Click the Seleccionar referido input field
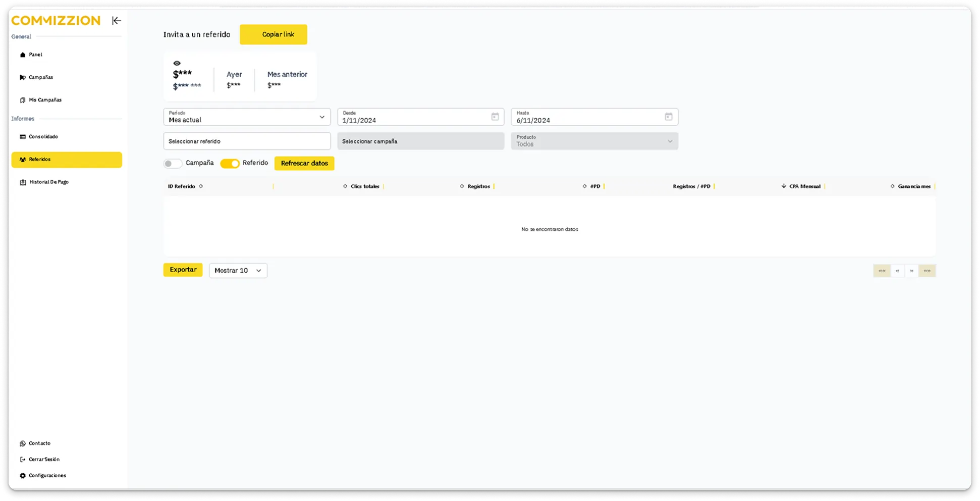The width and height of the screenshot is (980, 501). pos(247,141)
